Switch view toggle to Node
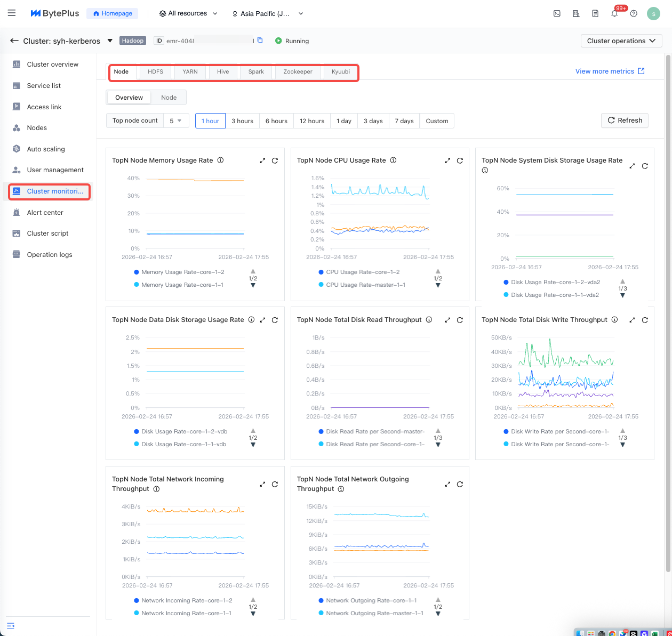Screen dimensions: 672x636 169,98
